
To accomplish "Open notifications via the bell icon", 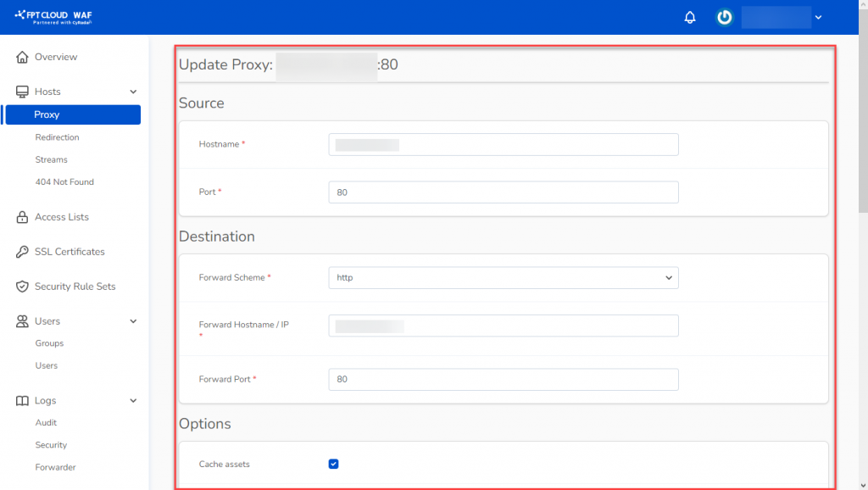I will 689,17.
